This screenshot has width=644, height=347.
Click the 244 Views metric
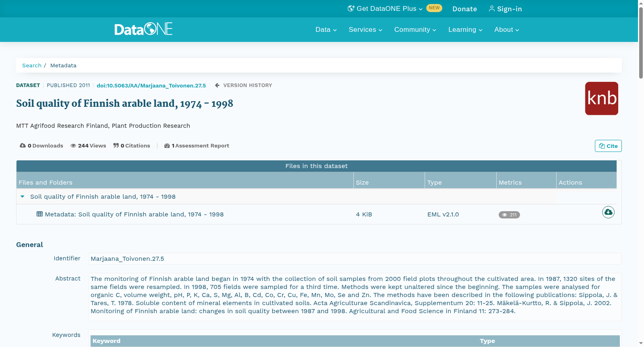(88, 145)
